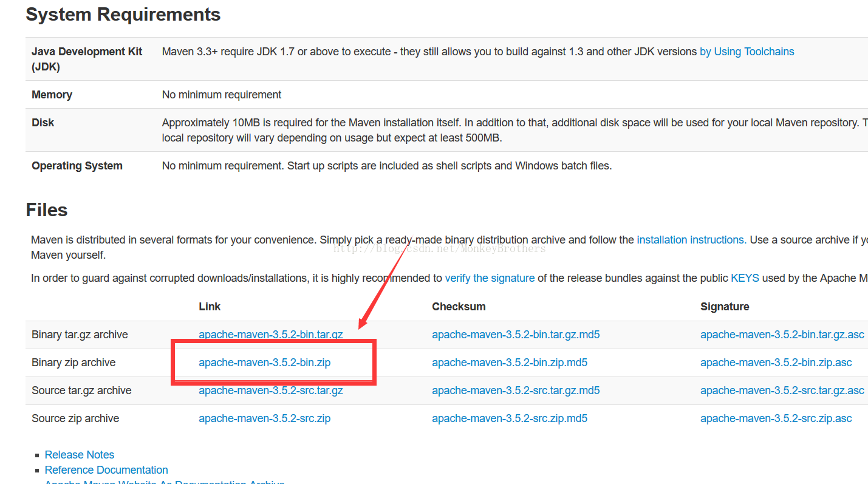Open signature apache-maven-3.5.2-src.tar.gz.asc
Image resolution: width=868 pixels, height=484 pixels.
tap(782, 390)
